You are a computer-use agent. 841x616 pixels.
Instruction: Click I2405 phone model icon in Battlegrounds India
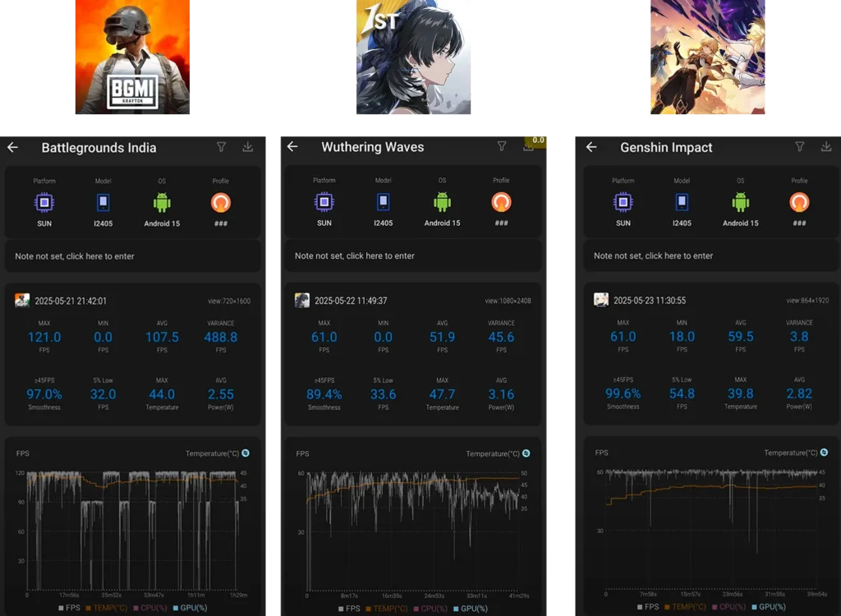(x=103, y=203)
